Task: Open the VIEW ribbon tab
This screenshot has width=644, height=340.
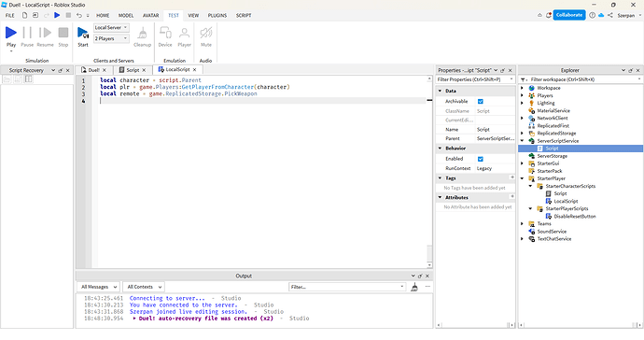Action: 193,15
